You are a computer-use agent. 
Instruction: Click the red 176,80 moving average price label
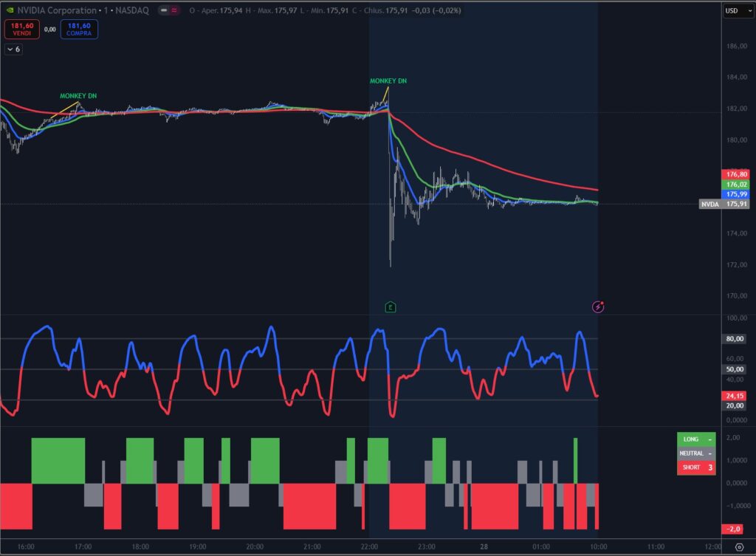pos(737,174)
